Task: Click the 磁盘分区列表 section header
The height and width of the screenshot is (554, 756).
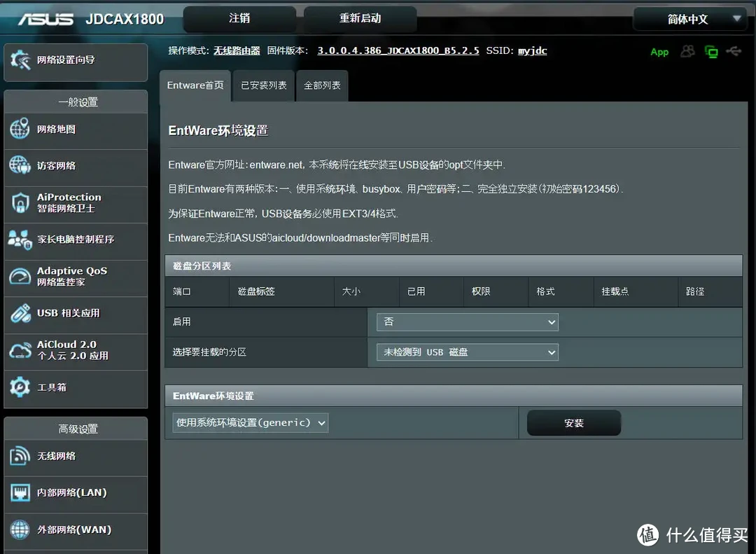Action: [453, 266]
